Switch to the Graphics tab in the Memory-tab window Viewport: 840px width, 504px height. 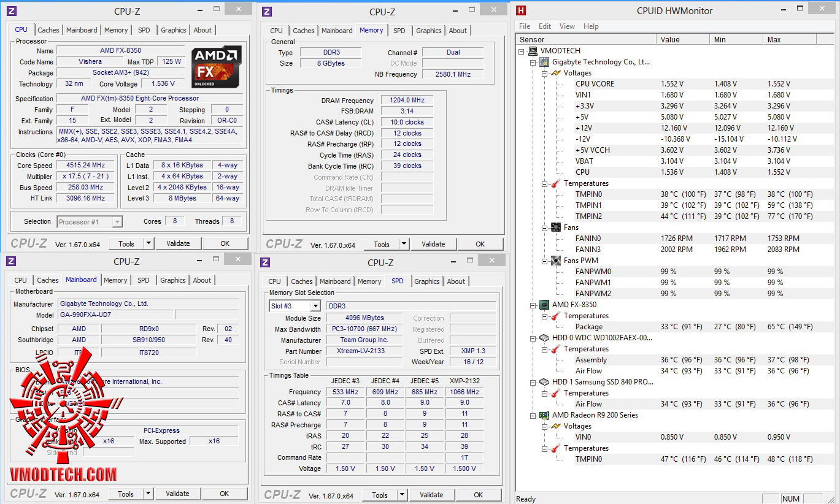pos(428,31)
